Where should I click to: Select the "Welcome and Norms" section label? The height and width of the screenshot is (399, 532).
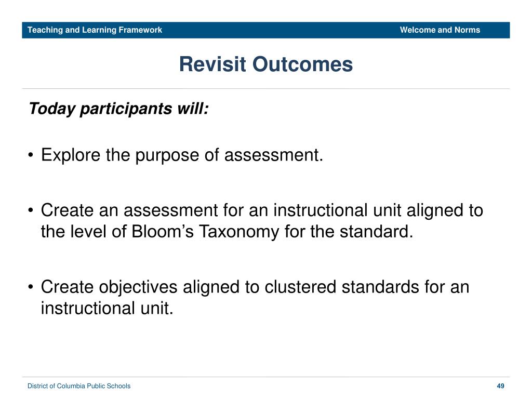[440, 30]
